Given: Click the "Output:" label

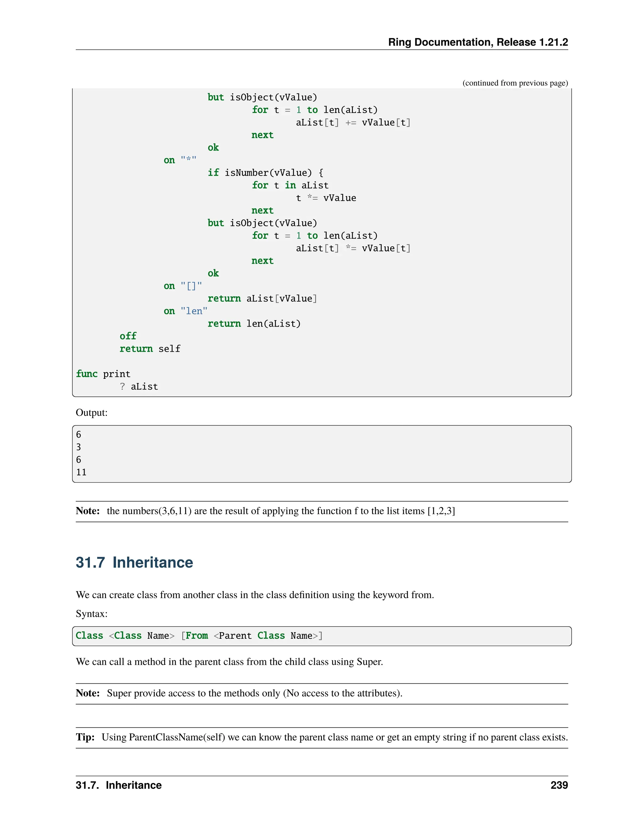Looking at the screenshot, I should coord(92,413).
